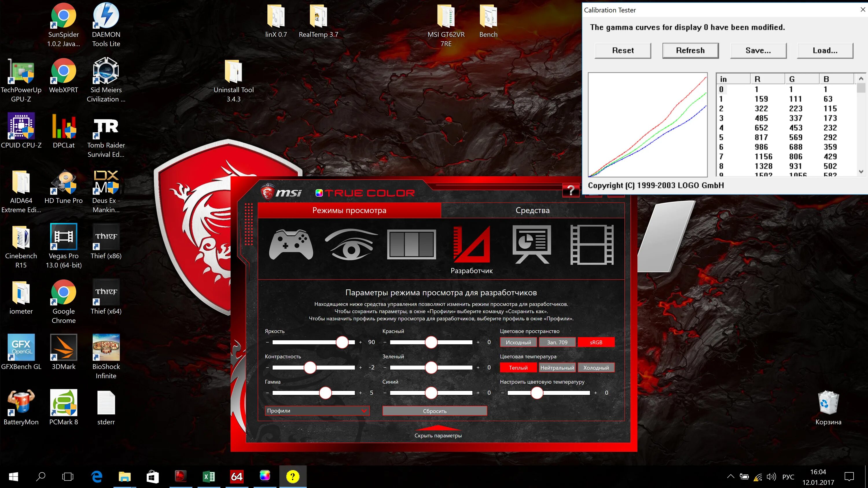This screenshot has height=488, width=868.
Task: Switch to Режимы просмотра tab
Action: [x=349, y=210]
